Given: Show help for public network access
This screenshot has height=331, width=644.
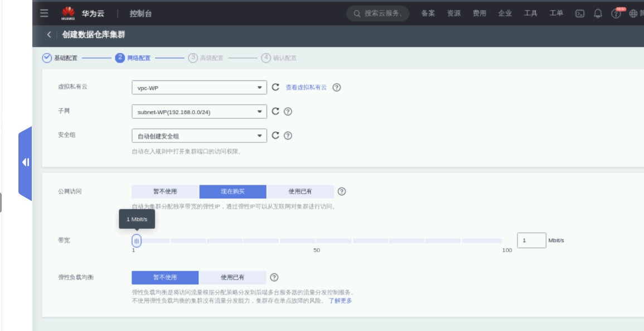Looking at the screenshot, I should click(x=342, y=191).
